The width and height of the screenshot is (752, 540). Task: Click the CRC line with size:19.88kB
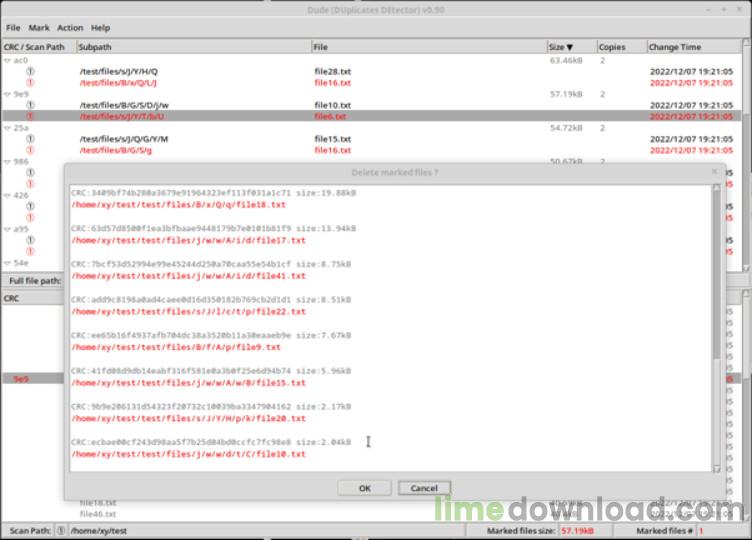213,193
